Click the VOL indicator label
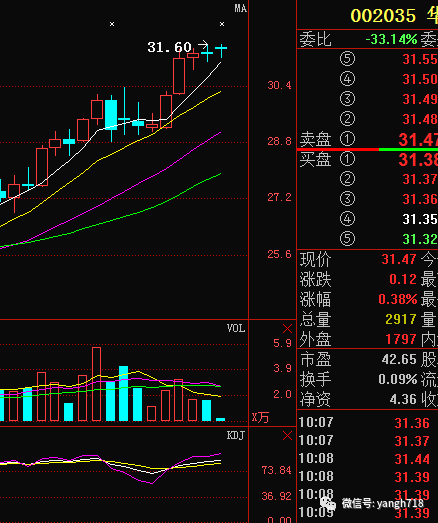This screenshot has width=438, height=523. point(236,328)
